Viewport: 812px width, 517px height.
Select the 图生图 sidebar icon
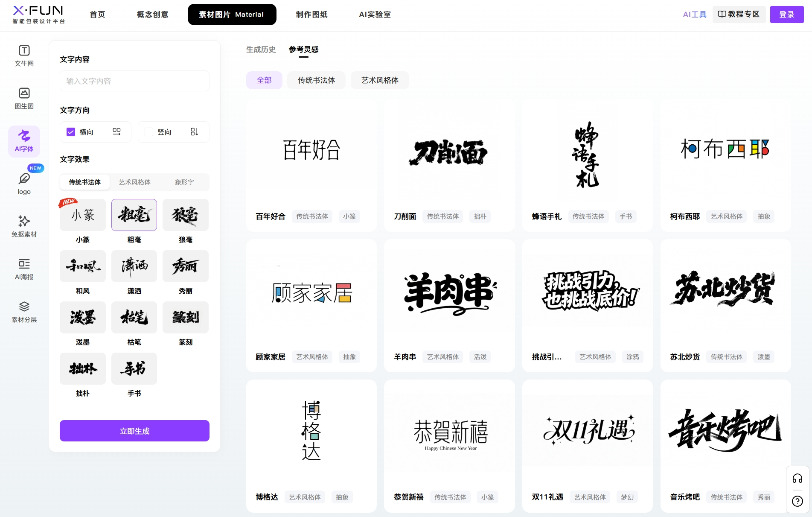point(24,98)
